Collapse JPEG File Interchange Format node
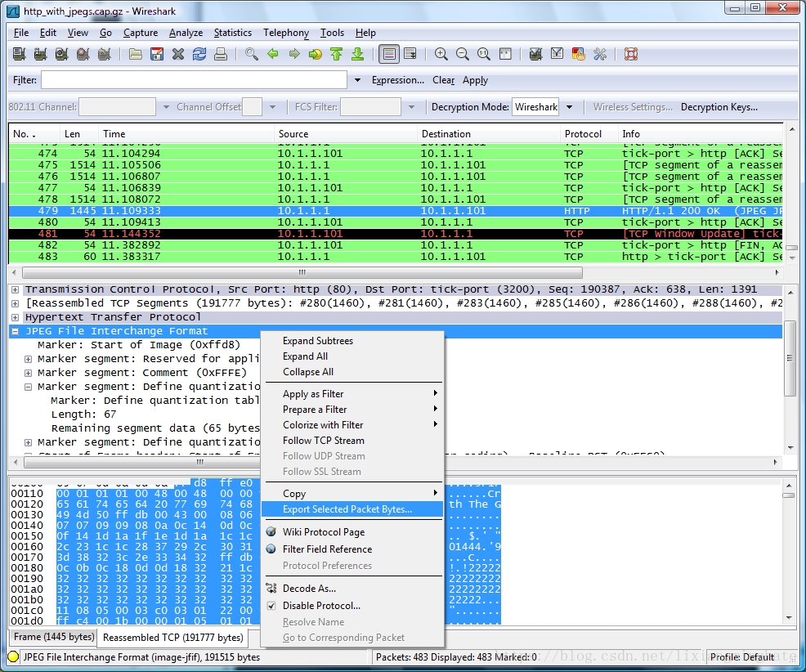Image resolution: width=806 pixels, height=672 pixels. tap(16, 331)
